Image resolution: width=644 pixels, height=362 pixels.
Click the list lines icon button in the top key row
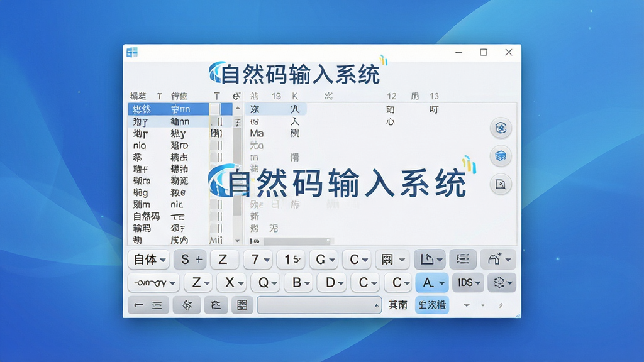[x=462, y=260]
